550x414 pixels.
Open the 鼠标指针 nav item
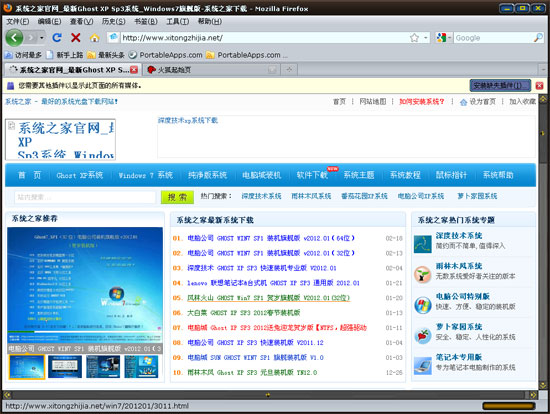point(451,175)
